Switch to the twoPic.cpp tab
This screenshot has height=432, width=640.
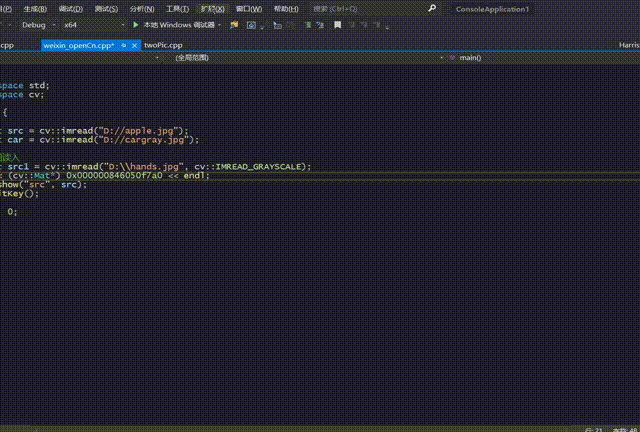pos(164,45)
